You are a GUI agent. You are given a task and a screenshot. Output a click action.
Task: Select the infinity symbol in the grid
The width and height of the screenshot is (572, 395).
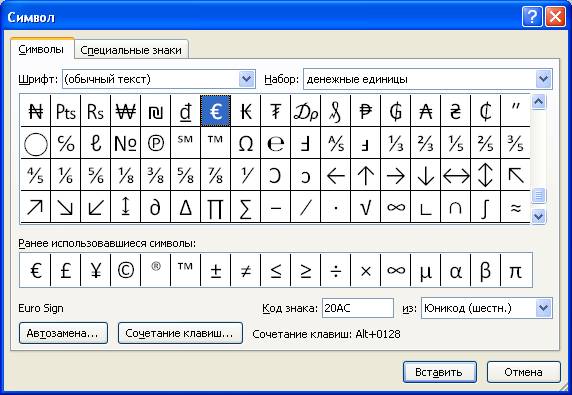(x=396, y=207)
